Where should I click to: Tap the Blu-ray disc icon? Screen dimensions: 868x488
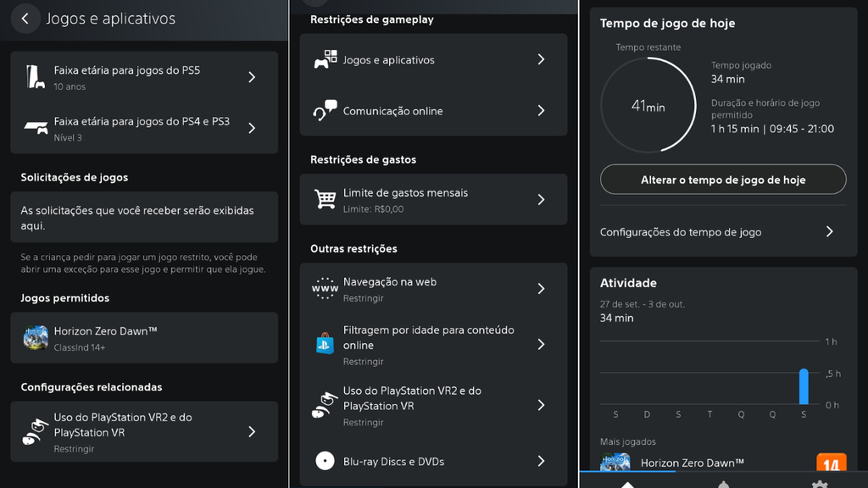click(325, 461)
